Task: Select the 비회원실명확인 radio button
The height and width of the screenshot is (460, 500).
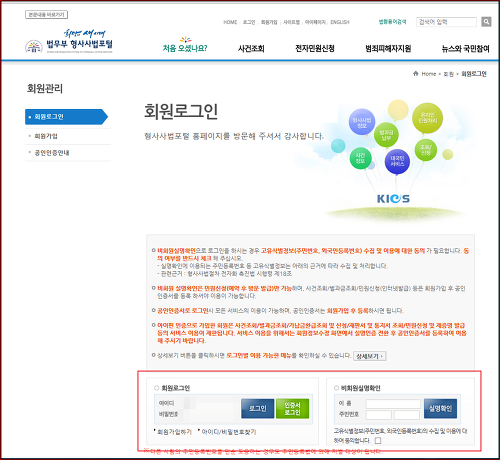Action: coord(336,388)
